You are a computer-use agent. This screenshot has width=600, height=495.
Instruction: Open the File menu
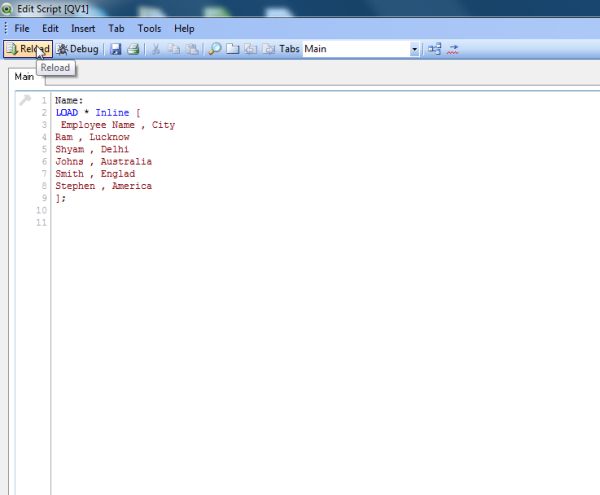pyautogui.click(x=22, y=29)
